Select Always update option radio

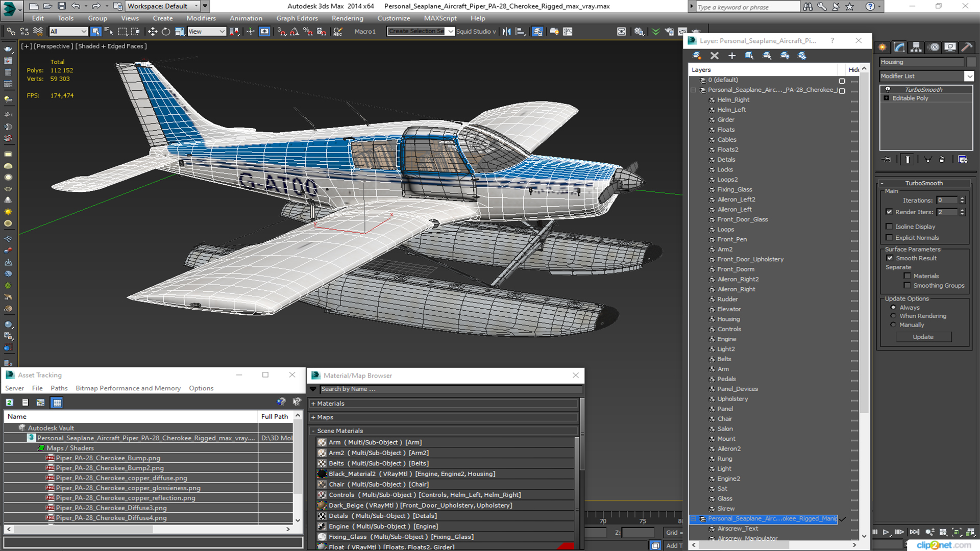pyautogui.click(x=893, y=308)
